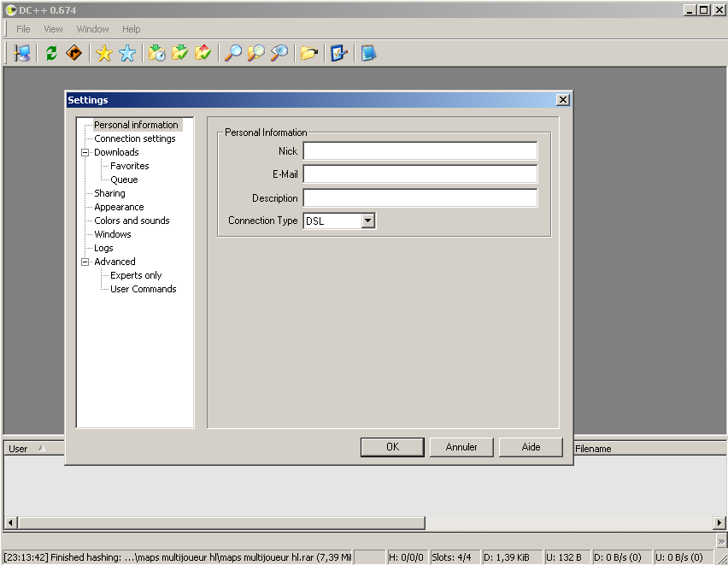This screenshot has height=565, width=728.
Task: Collapse the Downloads tree node
Action: coord(85,152)
